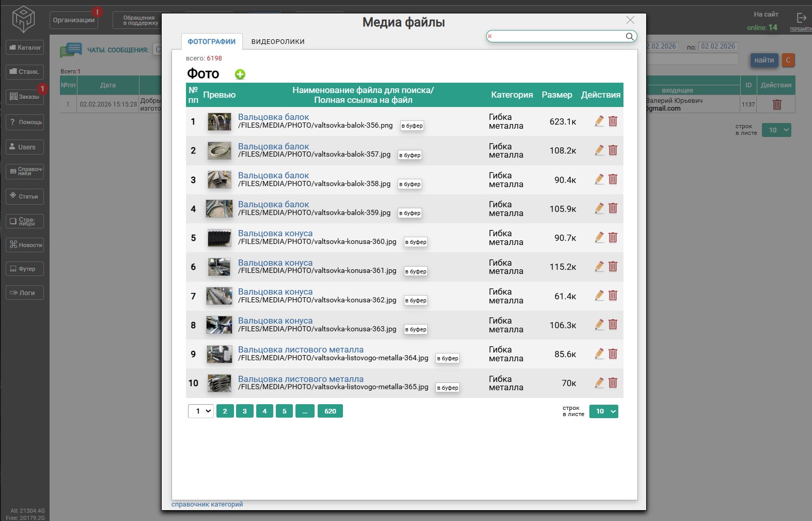Go to page 5 of photos
Screen dimensions: 812x521
(285, 411)
